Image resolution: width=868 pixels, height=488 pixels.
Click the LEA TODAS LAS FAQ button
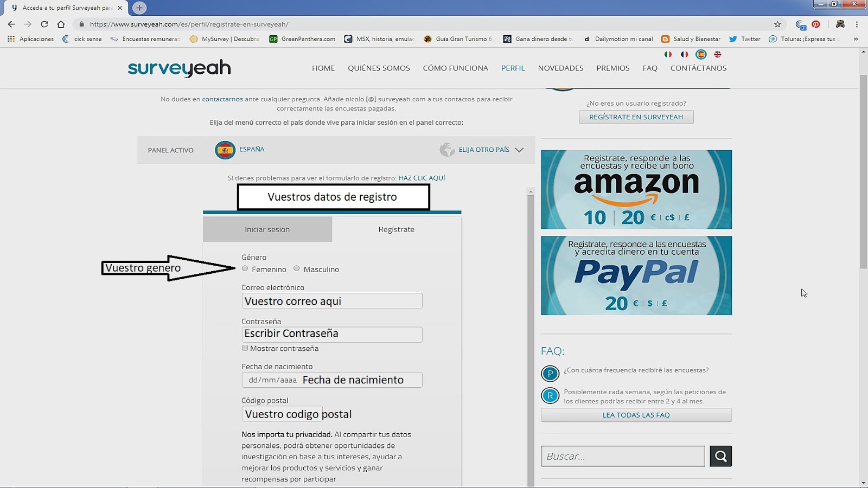636,415
